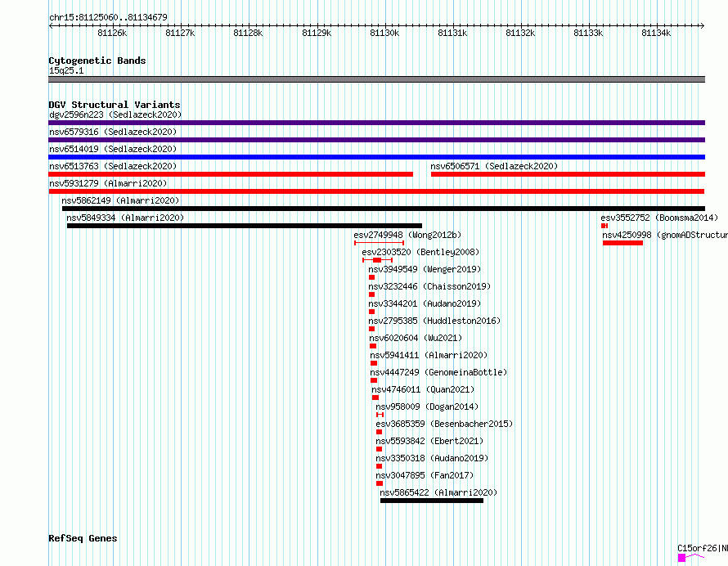
Task: Click the 81128k ruler position
Action: click(x=248, y=33)
